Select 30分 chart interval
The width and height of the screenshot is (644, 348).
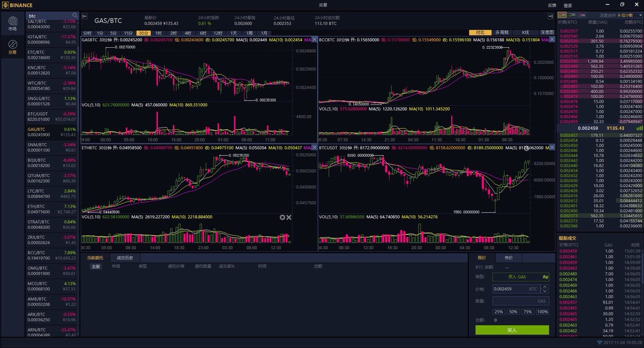(x=143, y=33)
